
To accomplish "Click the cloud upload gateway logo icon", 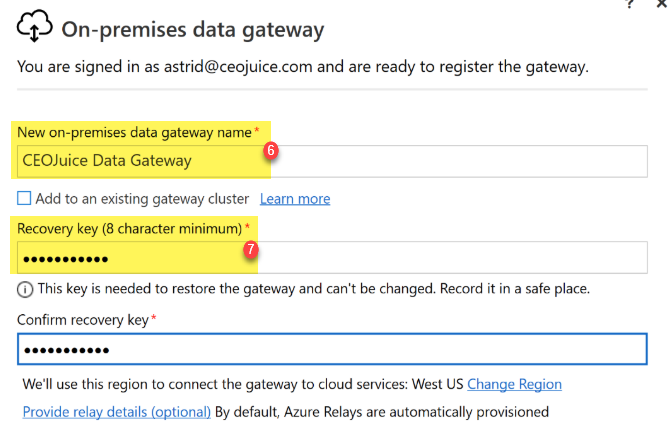I will (35, 27).
